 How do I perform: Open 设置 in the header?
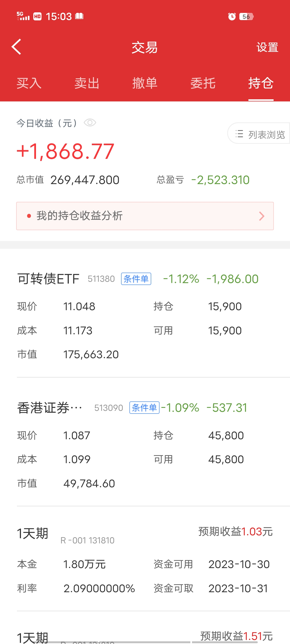click(x=267, y=47)
